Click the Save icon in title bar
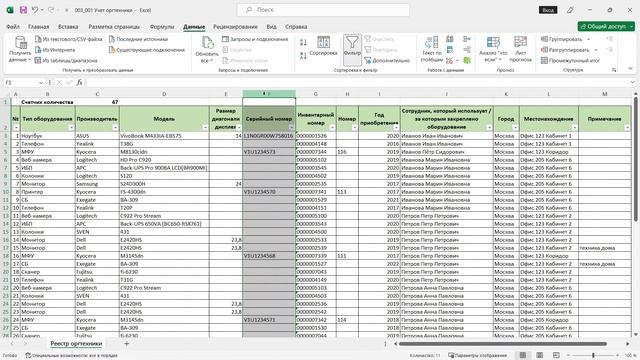The width and height of the screenshot is (640, 360). pos(23,10)
